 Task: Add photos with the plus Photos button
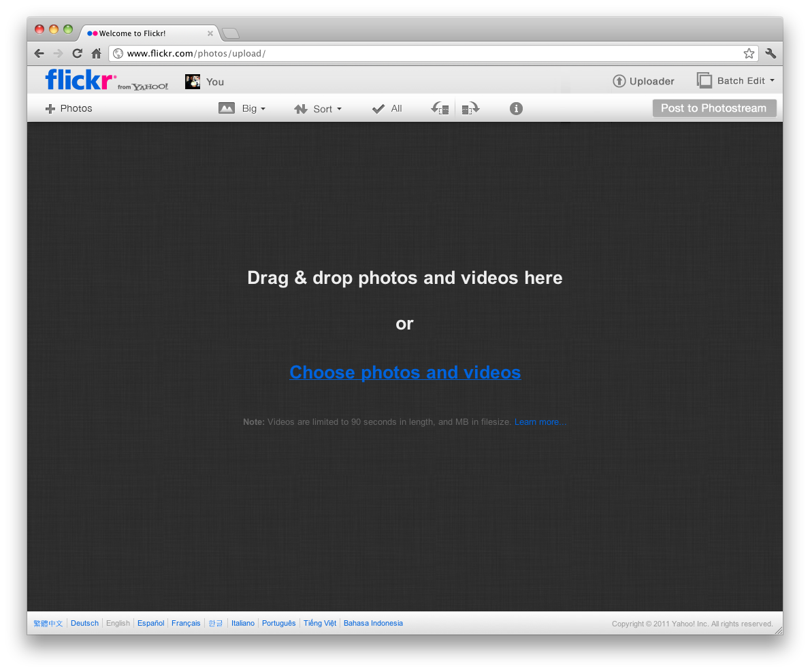pyautogui.click(x=69, y=108)
